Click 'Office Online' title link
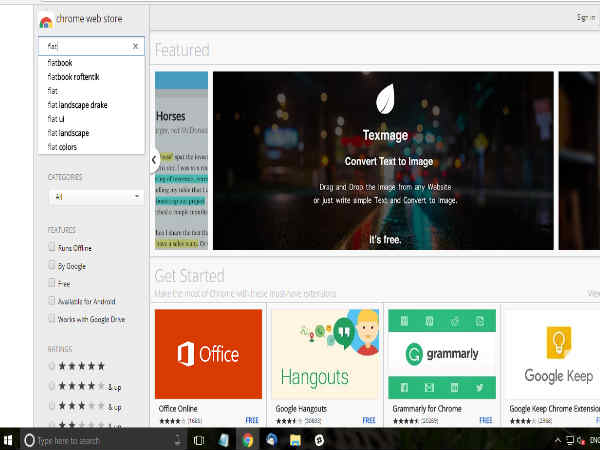Screen dimensions: 600x450 (178, 409)
